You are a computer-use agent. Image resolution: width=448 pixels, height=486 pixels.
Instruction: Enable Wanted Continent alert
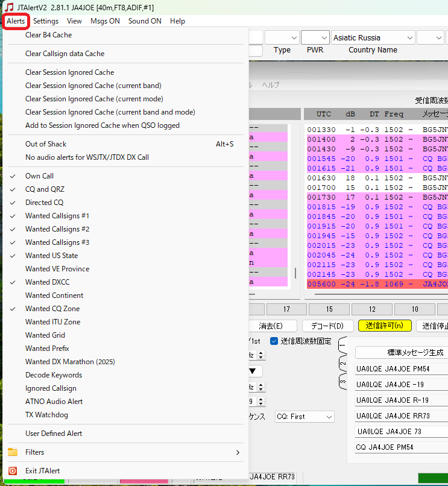click(x=125, y=295)
